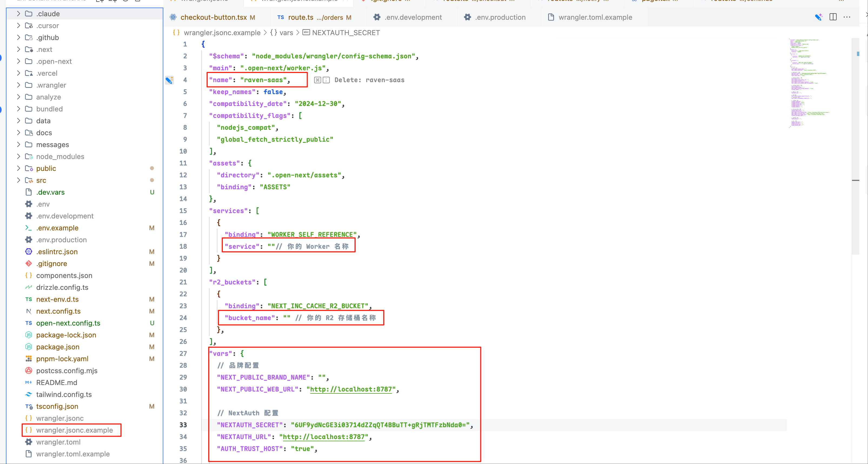The image size is (868, 464).
Task: Click the .env.example terminal icon
Action: pyautogui.click(x=29, y=228)
